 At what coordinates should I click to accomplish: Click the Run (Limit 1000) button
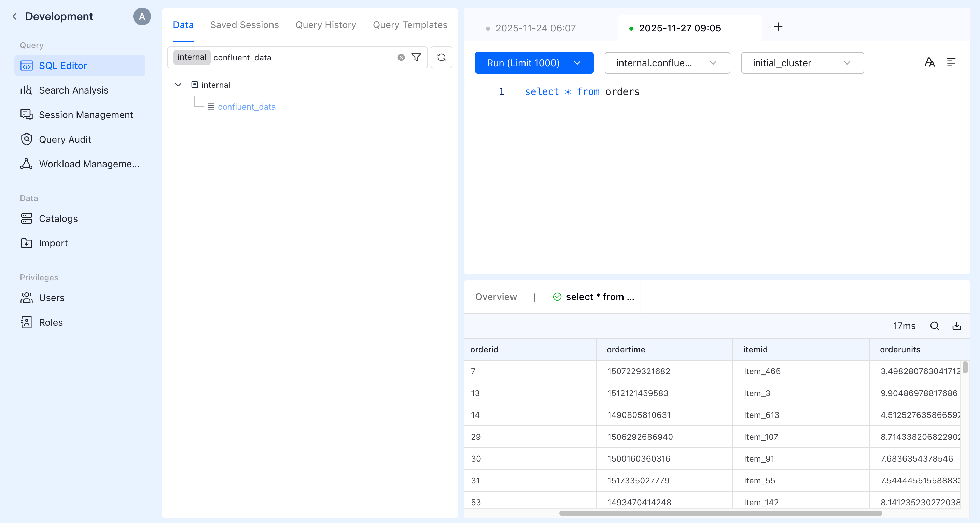click(523, 63)
